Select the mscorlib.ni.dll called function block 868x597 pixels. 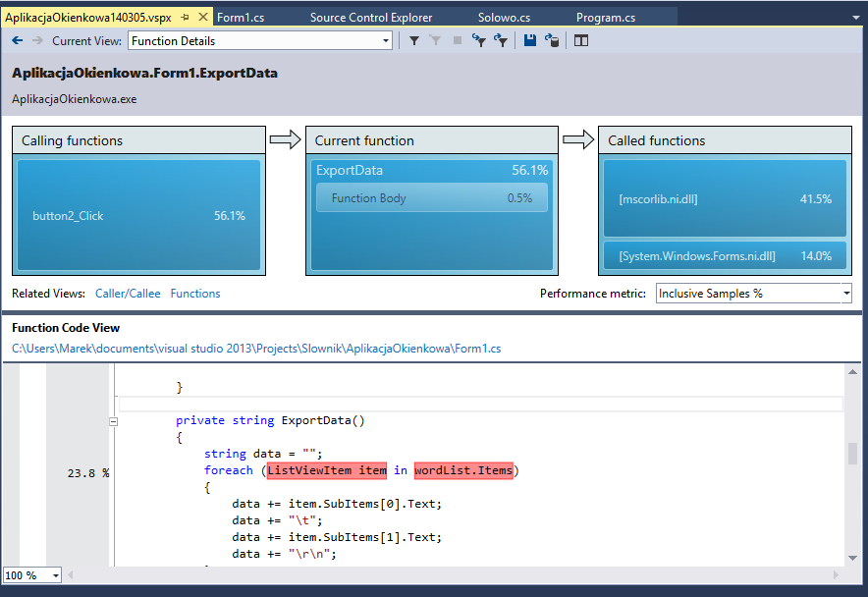pos(725,199)
